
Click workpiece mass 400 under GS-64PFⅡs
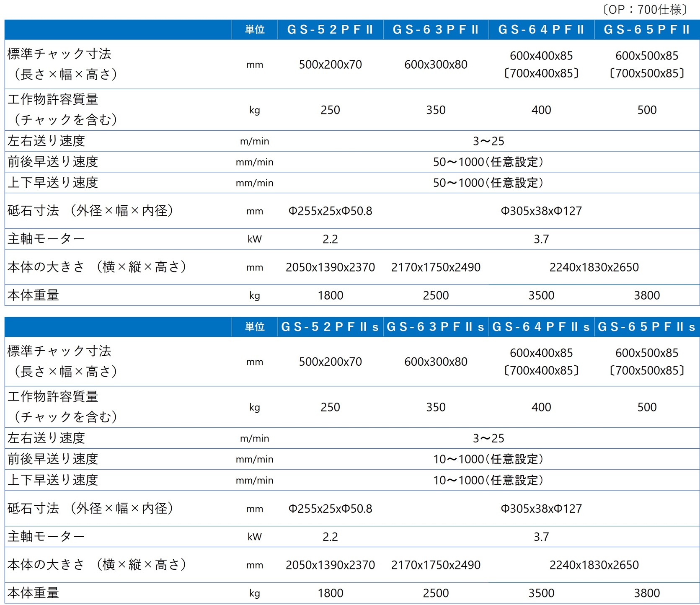coord(541,407)
